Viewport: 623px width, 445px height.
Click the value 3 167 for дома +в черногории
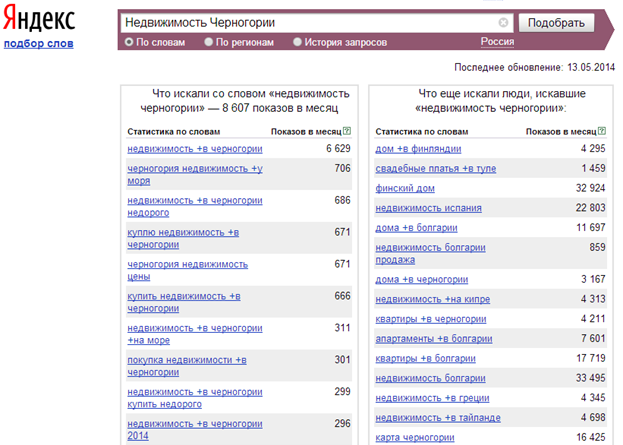[x=593, y=279]
